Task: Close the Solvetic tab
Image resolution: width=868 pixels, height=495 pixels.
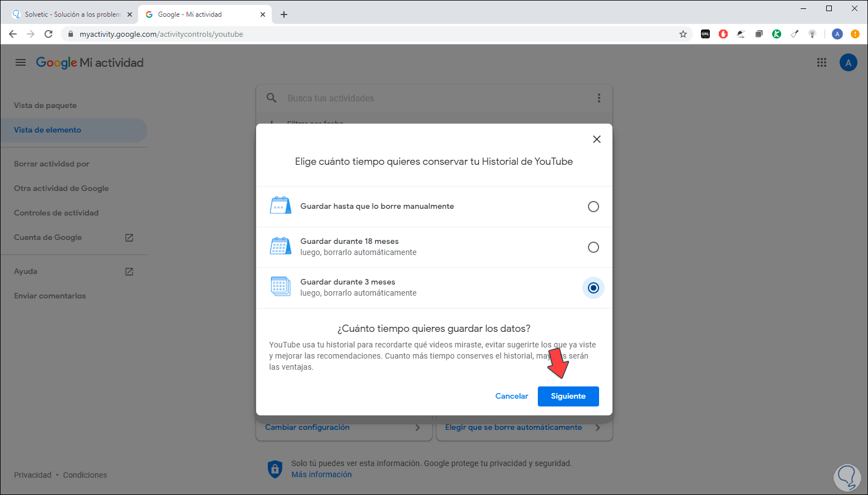Action: [130, 14]
